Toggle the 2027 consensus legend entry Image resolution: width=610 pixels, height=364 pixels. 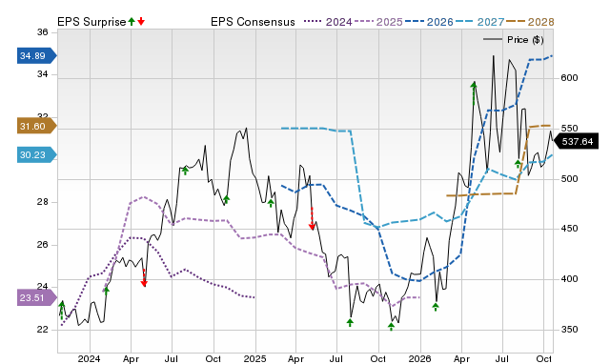(x=479, y=22)
